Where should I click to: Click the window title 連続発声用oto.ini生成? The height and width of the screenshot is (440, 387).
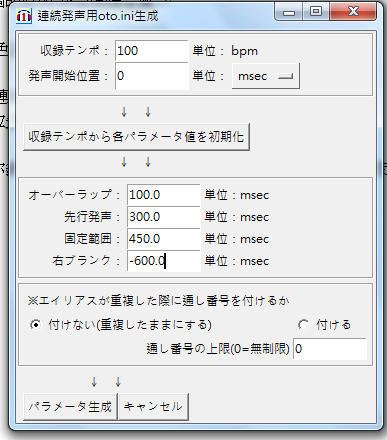(x=98, y=16)
